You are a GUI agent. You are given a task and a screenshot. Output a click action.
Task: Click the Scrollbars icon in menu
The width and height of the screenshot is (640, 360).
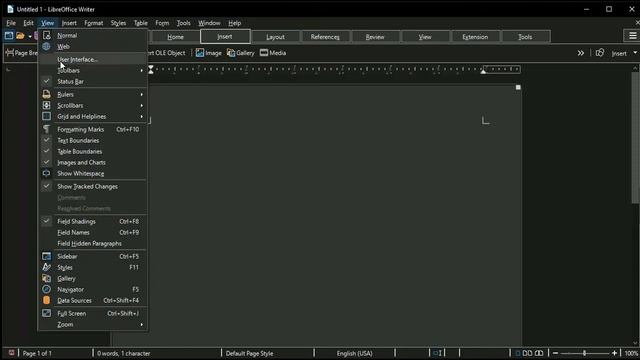click(47, 105)
